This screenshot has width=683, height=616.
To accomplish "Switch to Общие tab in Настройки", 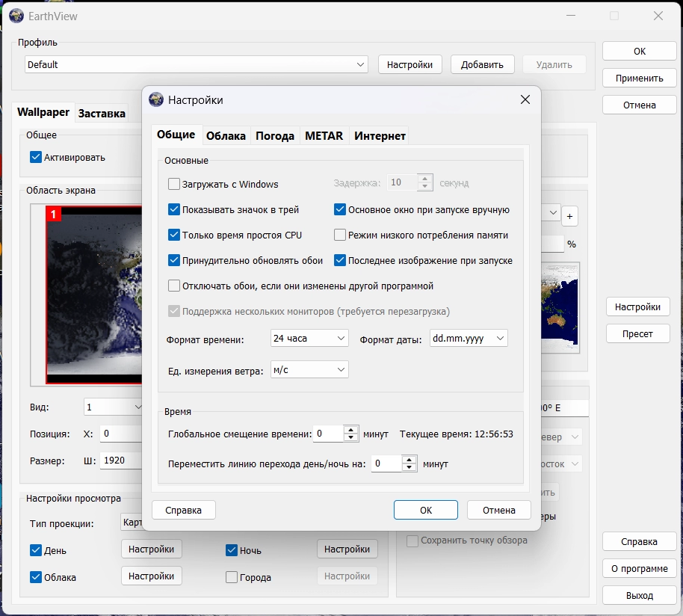I will [x=176, y=135].
